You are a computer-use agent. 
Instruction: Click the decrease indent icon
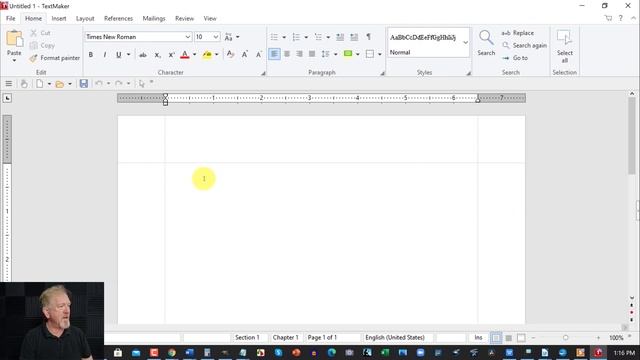point(340,37)
